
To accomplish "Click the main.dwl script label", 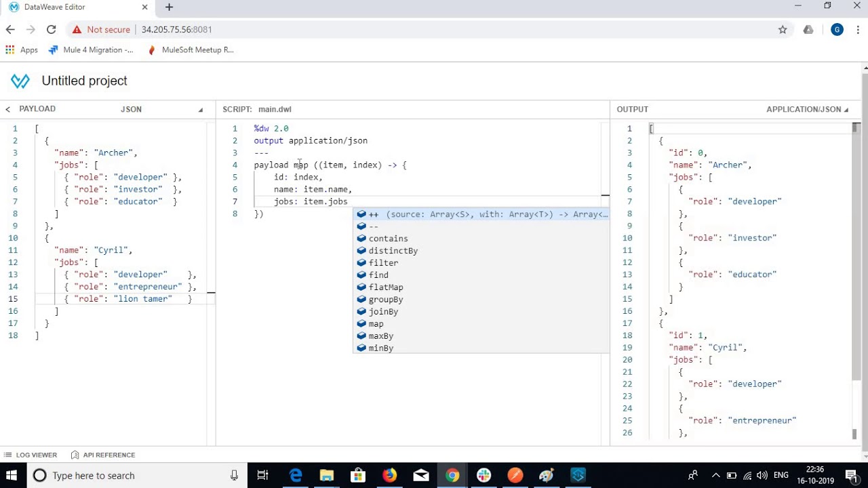I will pos(275,109).
